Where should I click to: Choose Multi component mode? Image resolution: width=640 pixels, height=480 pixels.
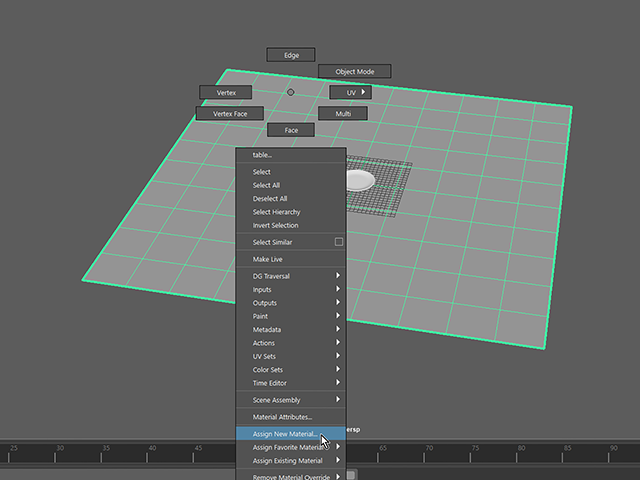tap(342, 113)
